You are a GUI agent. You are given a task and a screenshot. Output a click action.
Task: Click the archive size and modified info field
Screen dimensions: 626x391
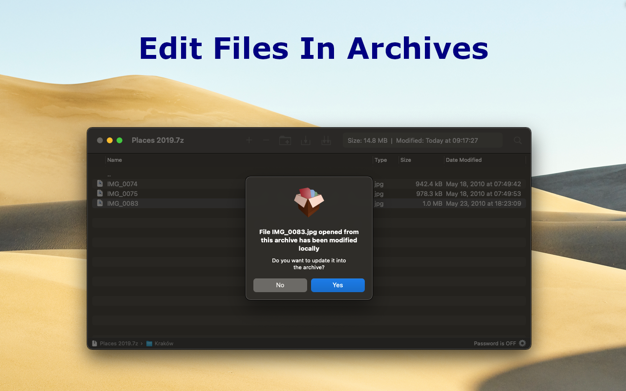point(422,141)
